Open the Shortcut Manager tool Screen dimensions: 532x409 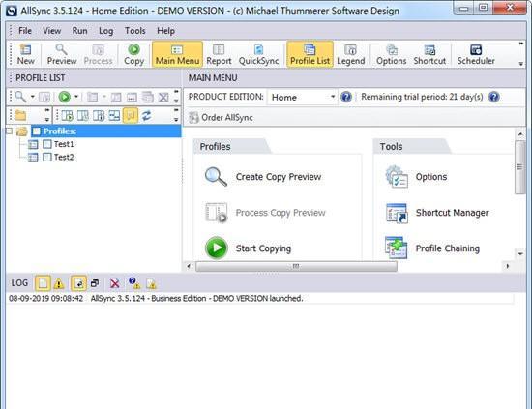(x=437, y=213)
